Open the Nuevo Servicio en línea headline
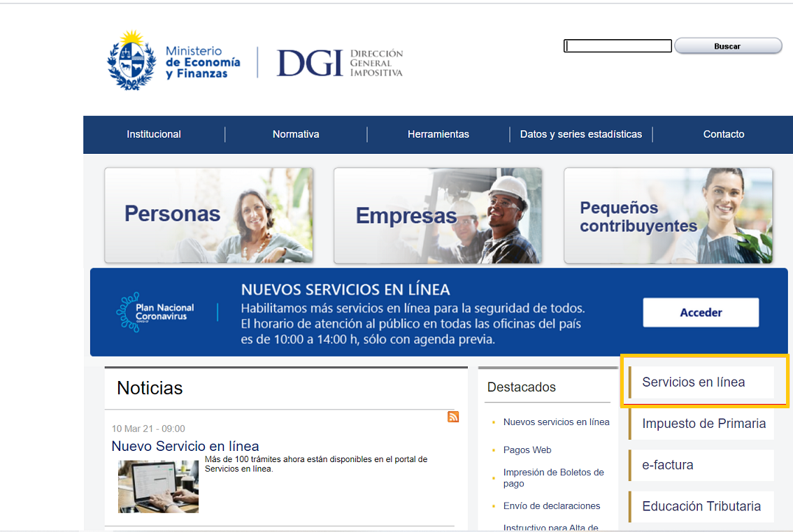Screen dimensions: 793x532 tap(185, 446)
